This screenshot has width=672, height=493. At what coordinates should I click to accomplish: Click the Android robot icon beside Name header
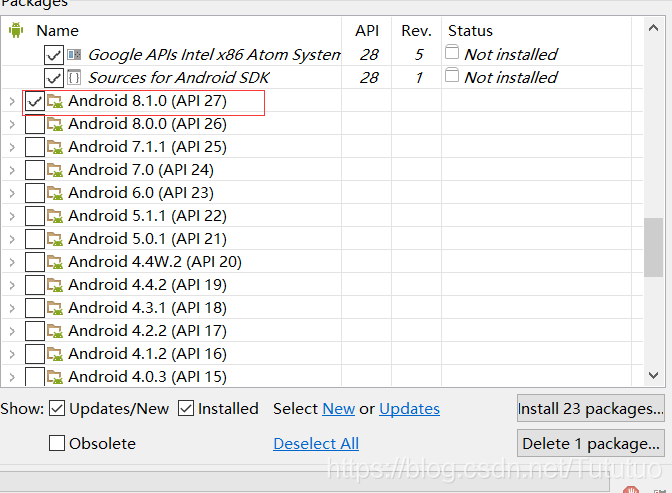click(x=16, y=30)
